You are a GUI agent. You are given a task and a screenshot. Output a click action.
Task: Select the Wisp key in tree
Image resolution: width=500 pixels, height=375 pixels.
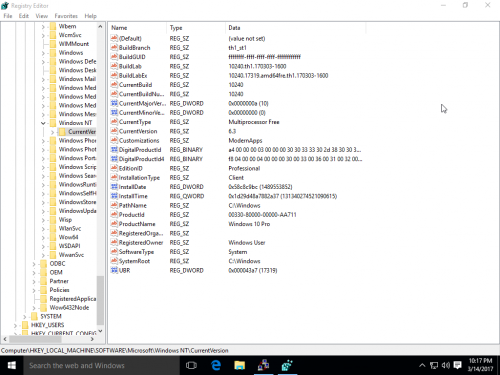65,220
